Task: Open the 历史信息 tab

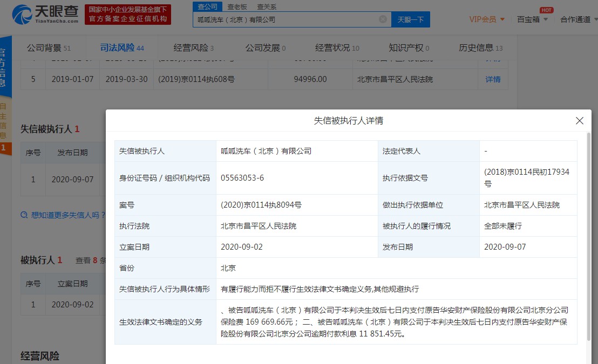Action: pyautogui.click(x=480, y=48)
